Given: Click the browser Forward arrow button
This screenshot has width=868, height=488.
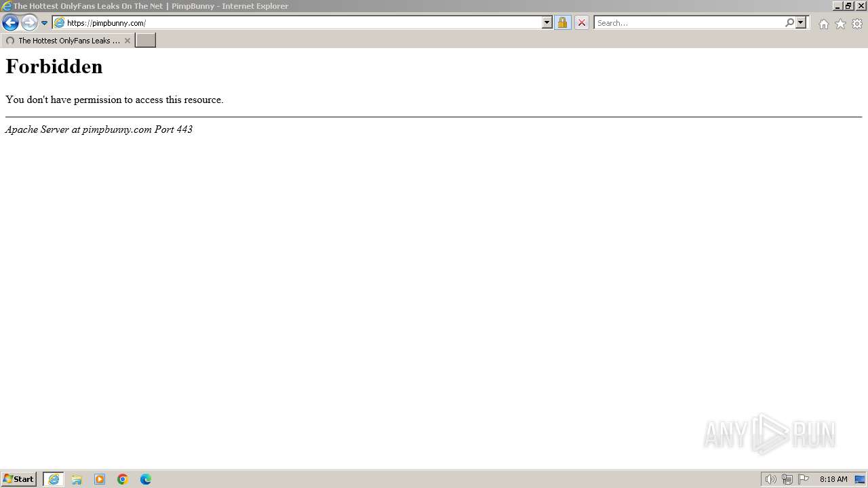Looking at the screenshot, I should tap(29, 23).
